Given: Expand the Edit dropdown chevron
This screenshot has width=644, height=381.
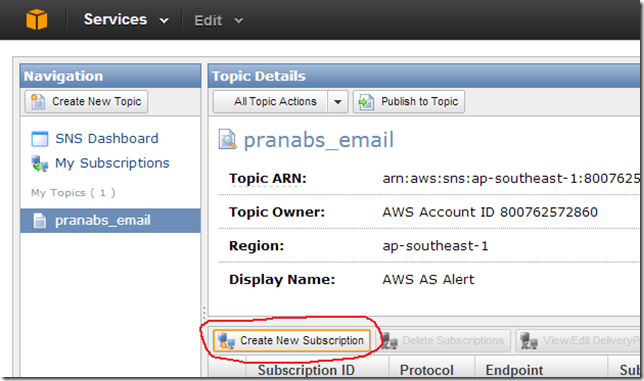Looking at the screenshot, I should coord(239,21).
